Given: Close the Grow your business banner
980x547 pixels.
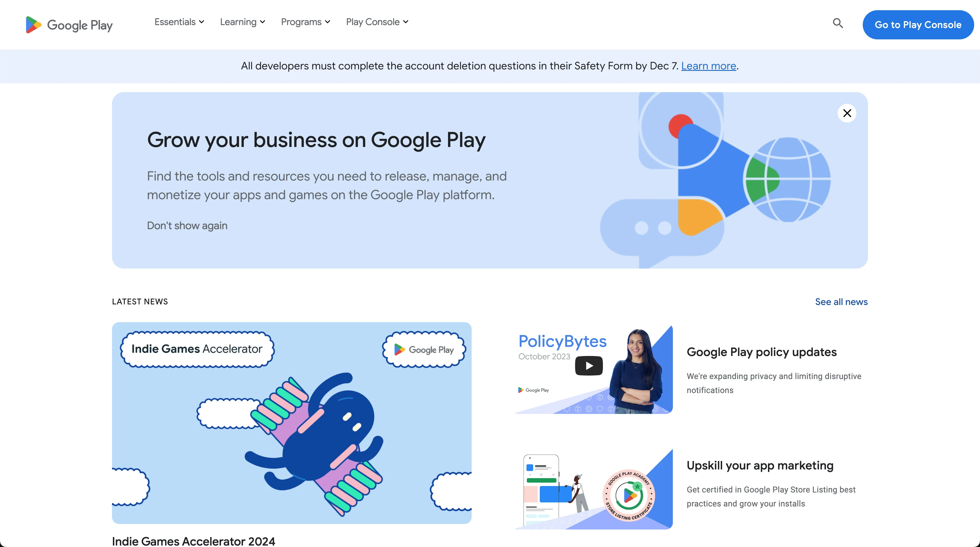Looking at the screenshot, I should click(847, 113).
